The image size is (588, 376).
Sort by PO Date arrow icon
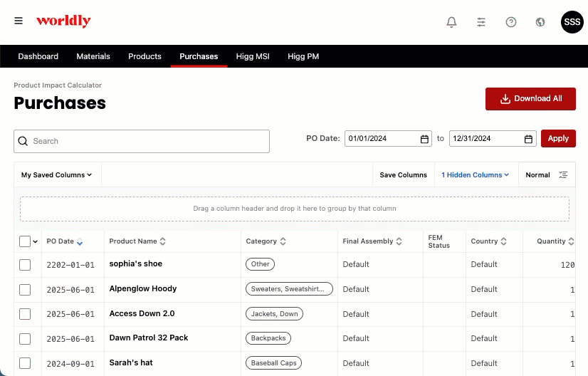point(80,241)
